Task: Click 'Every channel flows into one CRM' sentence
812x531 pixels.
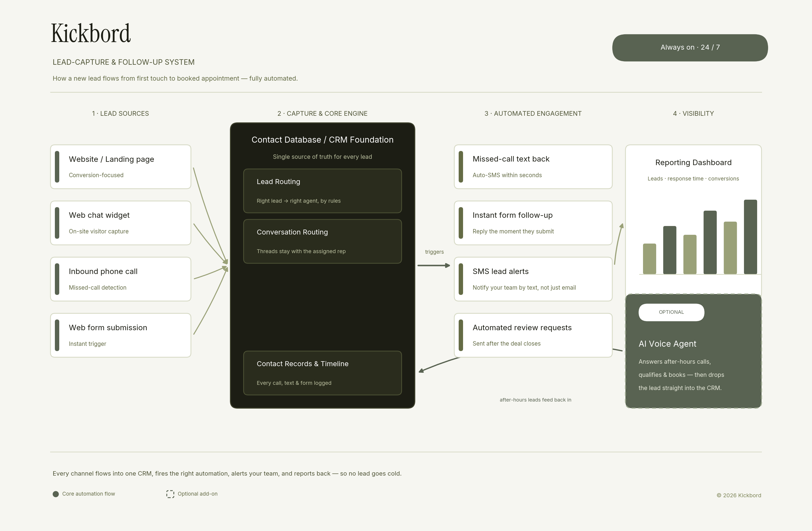Action: (x=227, y=474)
